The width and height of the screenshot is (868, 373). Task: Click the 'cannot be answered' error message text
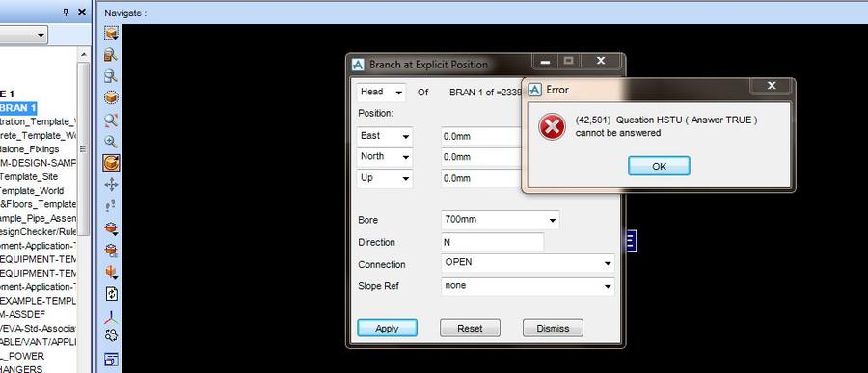(618, 133)
